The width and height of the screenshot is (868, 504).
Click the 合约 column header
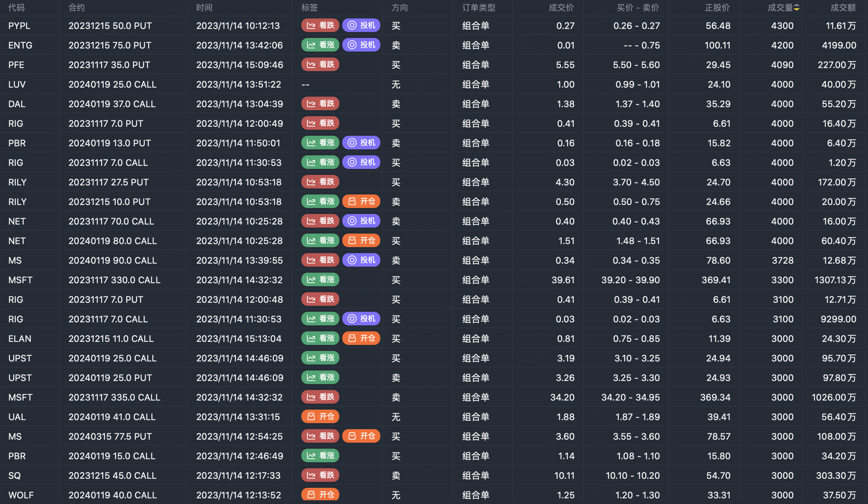pos(77,8)
